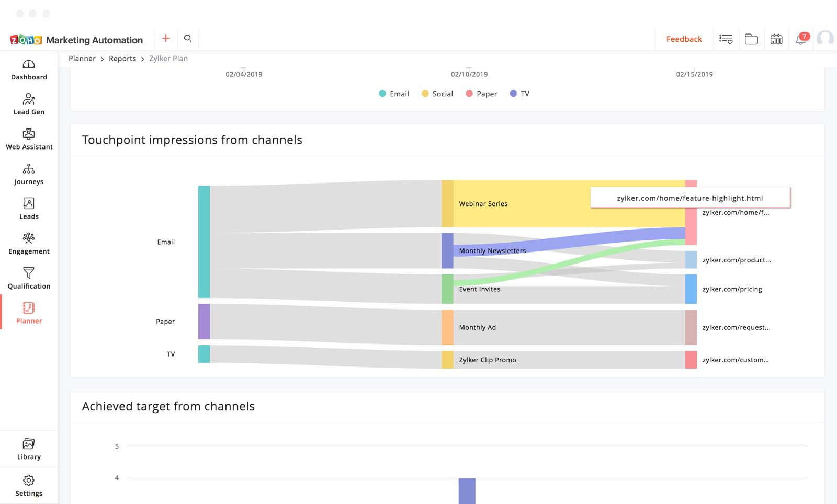Open the Web Assistant module
This screenshot has height=504, width=837.
pos(29,140)
